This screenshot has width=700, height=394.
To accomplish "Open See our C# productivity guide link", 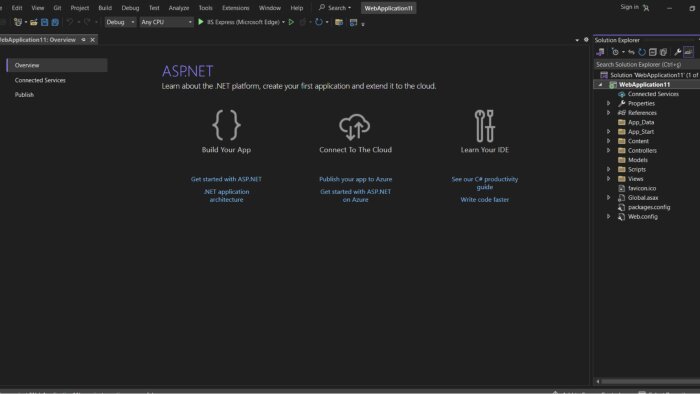I will pyautogui.click(x=485, y=183).
